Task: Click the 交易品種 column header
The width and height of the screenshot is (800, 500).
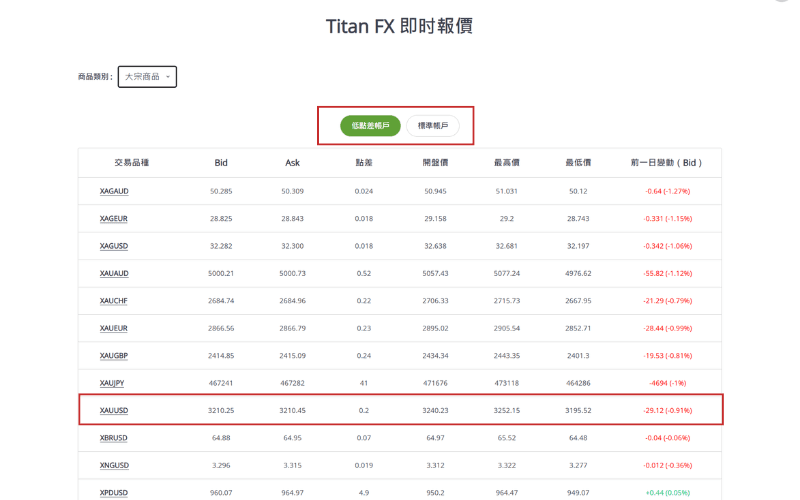Action: click(x=132, y=163)
